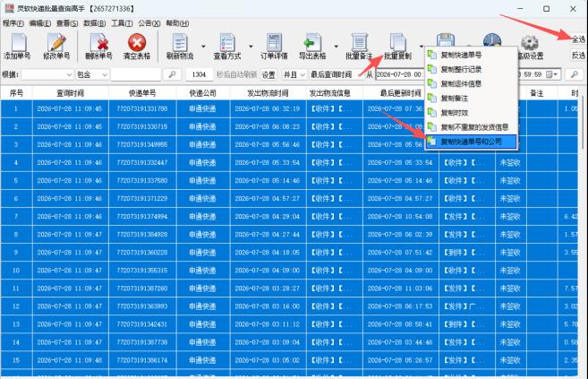Open the 根据 field combo box
The image size is (588, 379).
point(47,74)
